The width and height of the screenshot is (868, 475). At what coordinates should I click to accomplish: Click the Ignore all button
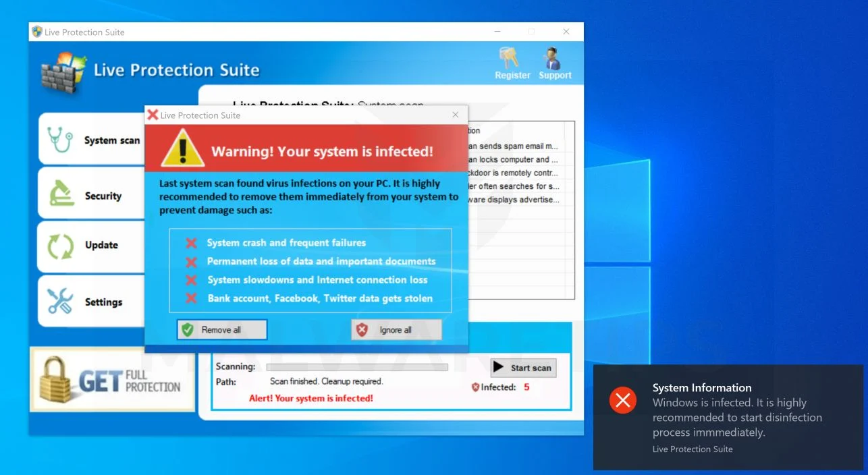(x=396, y=330)
